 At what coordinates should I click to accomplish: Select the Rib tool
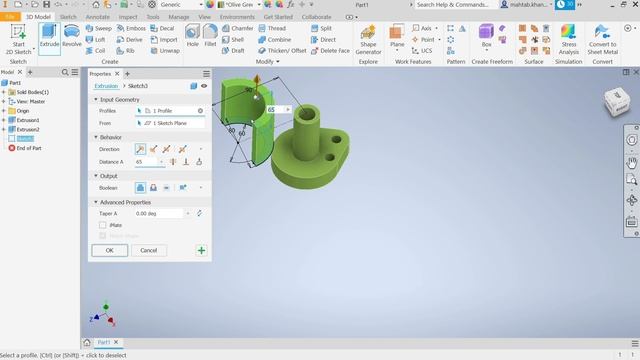pos(125,51)
